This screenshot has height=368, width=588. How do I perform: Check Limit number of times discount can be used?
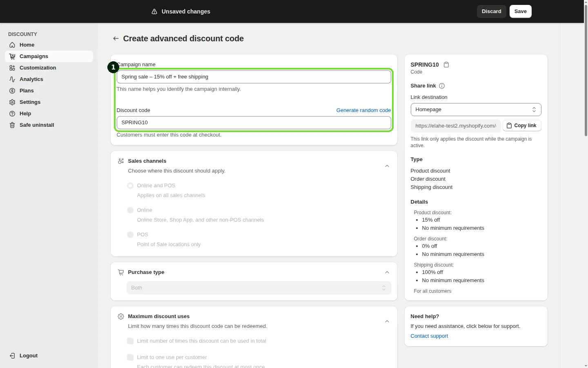(x=130, y=341)
